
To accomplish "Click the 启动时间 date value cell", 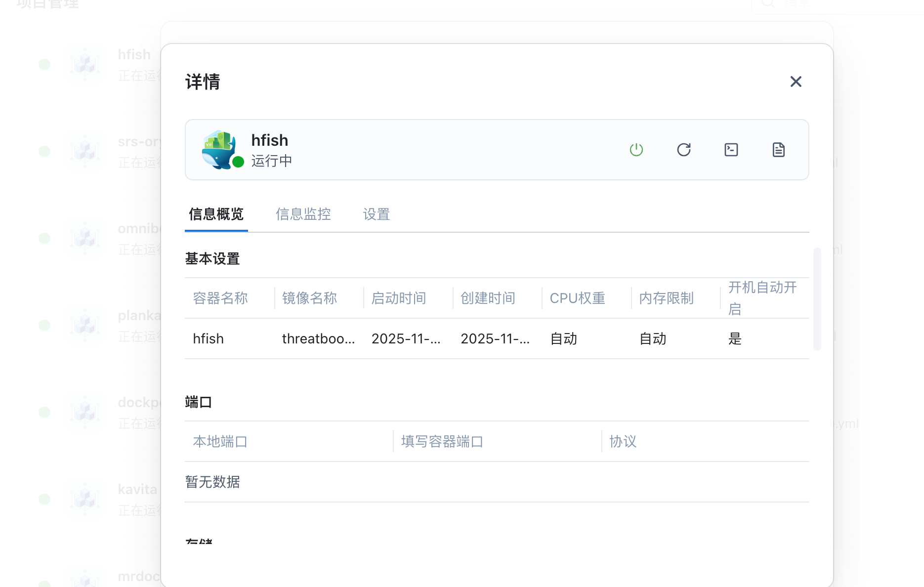I will point(406,339).
